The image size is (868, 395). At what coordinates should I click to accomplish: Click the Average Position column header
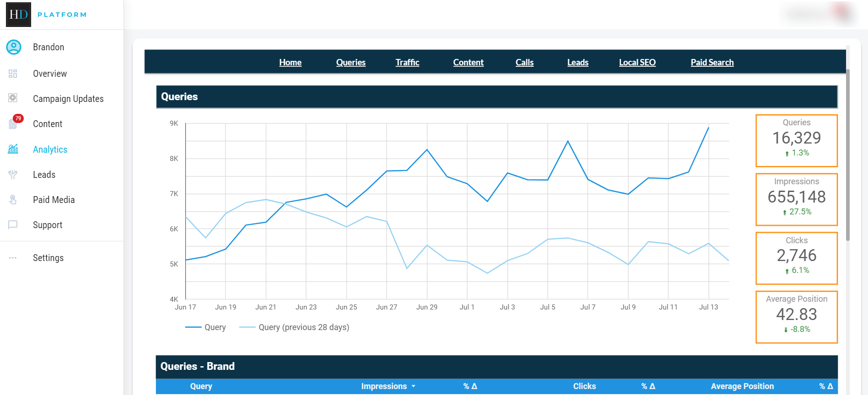pyautogui.click(x=742, y=386)
